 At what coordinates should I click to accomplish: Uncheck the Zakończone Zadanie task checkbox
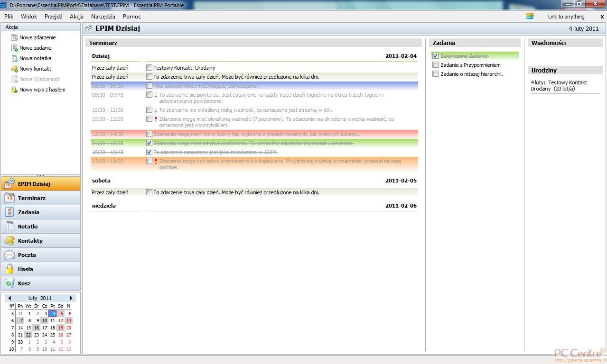pos(435,56)
